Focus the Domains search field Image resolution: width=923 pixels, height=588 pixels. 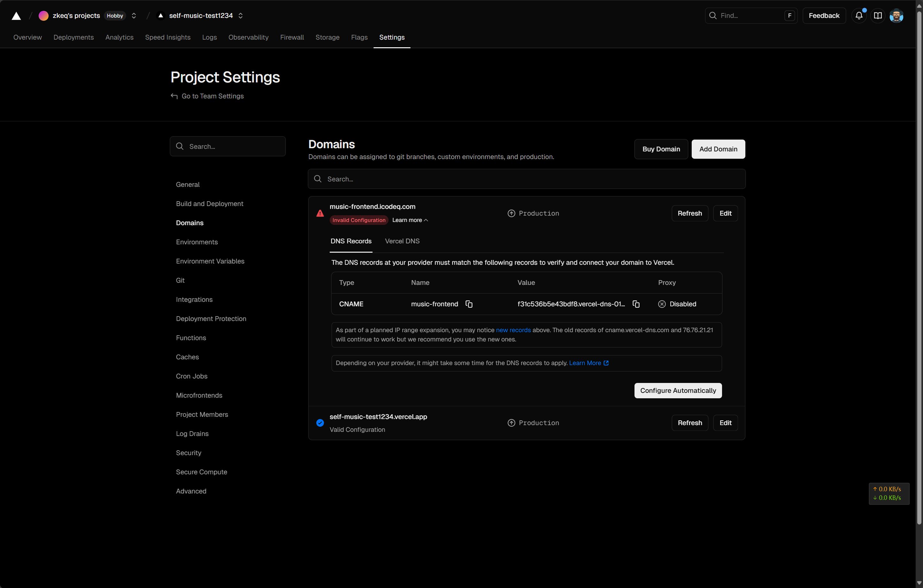526,179
